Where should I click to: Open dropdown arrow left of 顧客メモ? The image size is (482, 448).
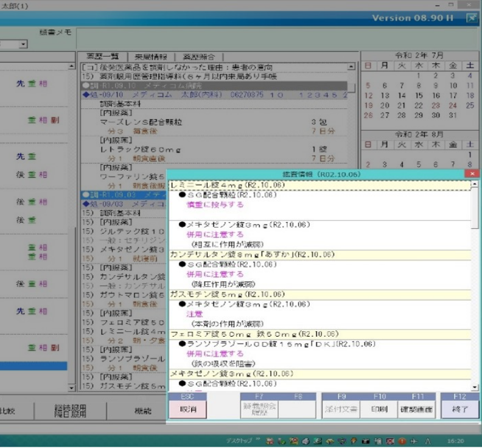(23, 44)
